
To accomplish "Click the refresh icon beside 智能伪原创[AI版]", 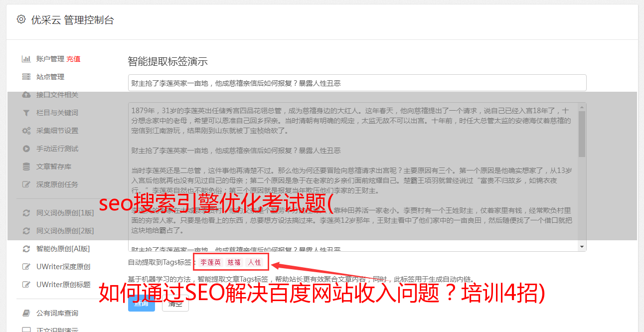I will point(26,249).
